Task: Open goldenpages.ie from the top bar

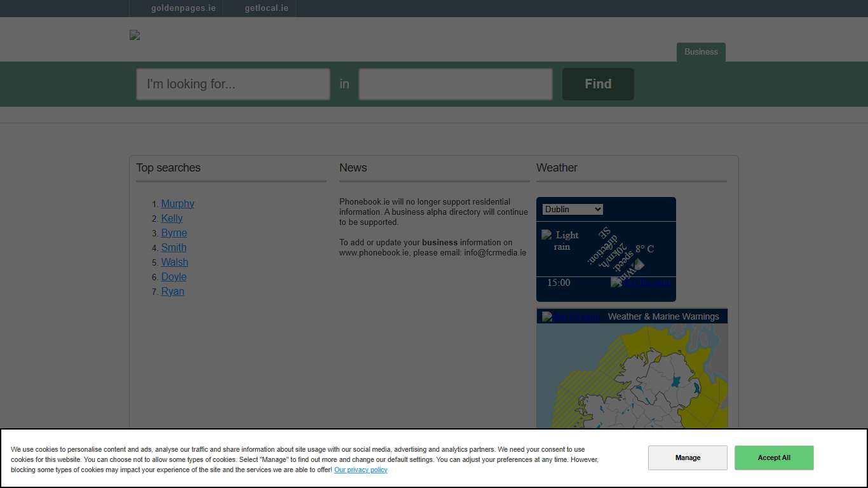Action: click(x=183, y=8)
